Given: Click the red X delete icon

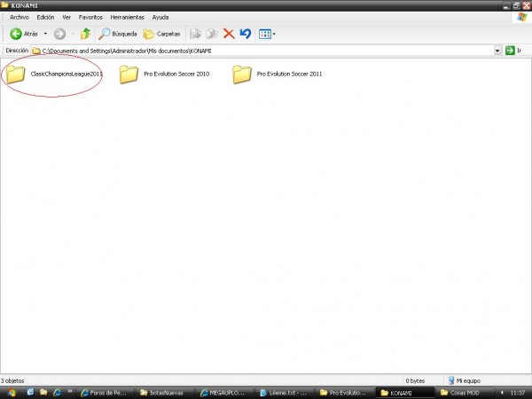Looking at the screenshot, I should (229, 34).
